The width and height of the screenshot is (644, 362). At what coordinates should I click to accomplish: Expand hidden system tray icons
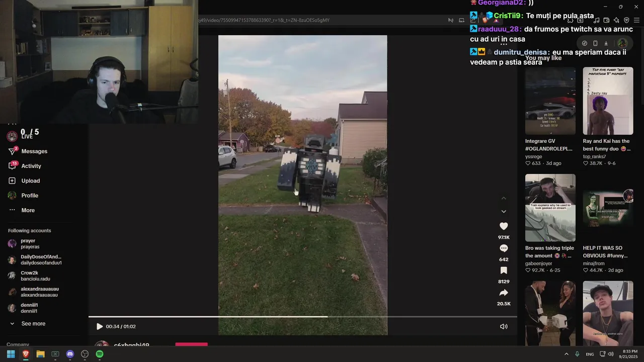click(567, 354)
